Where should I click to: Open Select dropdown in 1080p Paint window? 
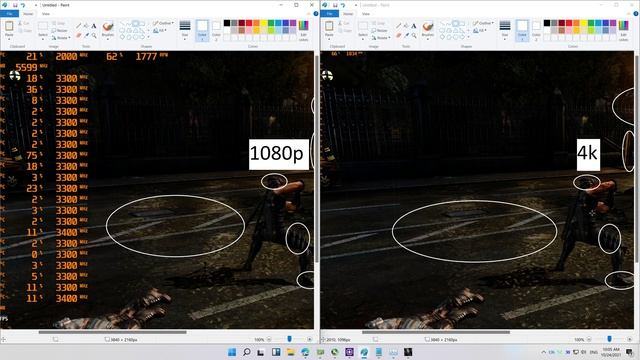click(42, 38)
